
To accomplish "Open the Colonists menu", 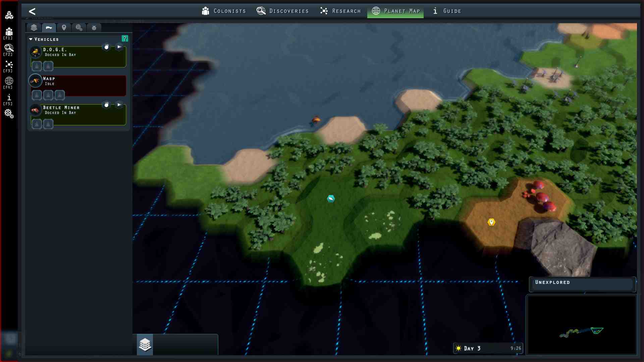I will [x=224, y=11].
